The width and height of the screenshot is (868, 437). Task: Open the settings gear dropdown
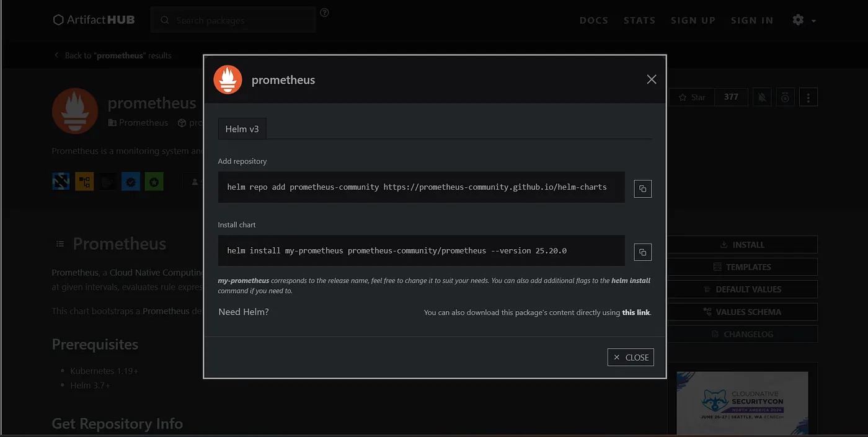click(804, 20)
